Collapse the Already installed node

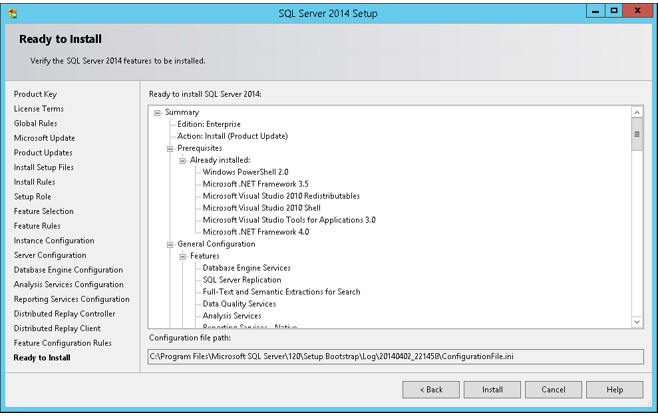tap(183, 161)
